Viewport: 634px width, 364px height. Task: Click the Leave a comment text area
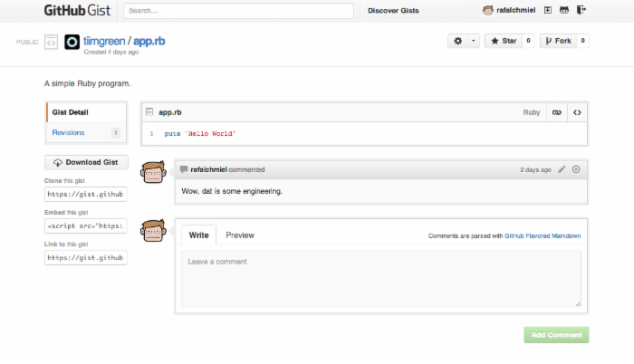point(381,279)
